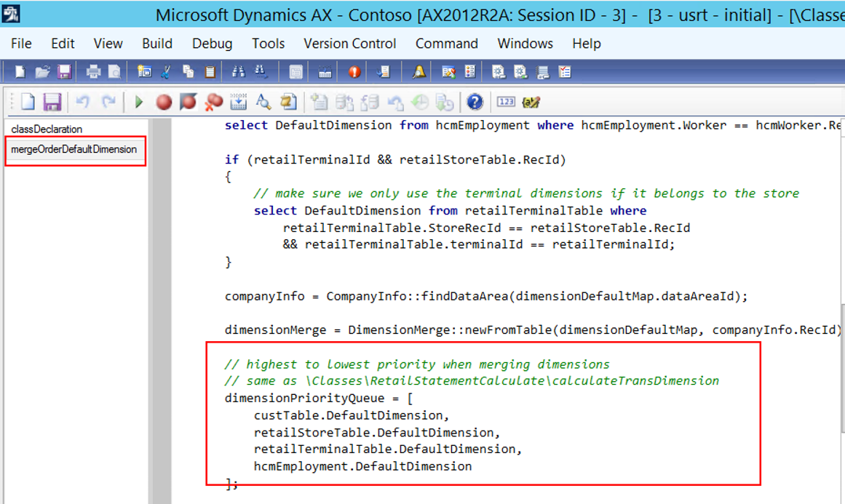This screenshot has height=504, width=845.
Task: Click the 'retailStoreTable.DefaultDimension,' code line
Action: [377, 433]
